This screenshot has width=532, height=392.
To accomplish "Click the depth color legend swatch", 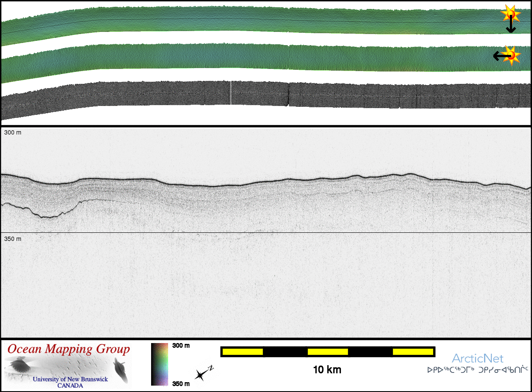I will [160, 364].
